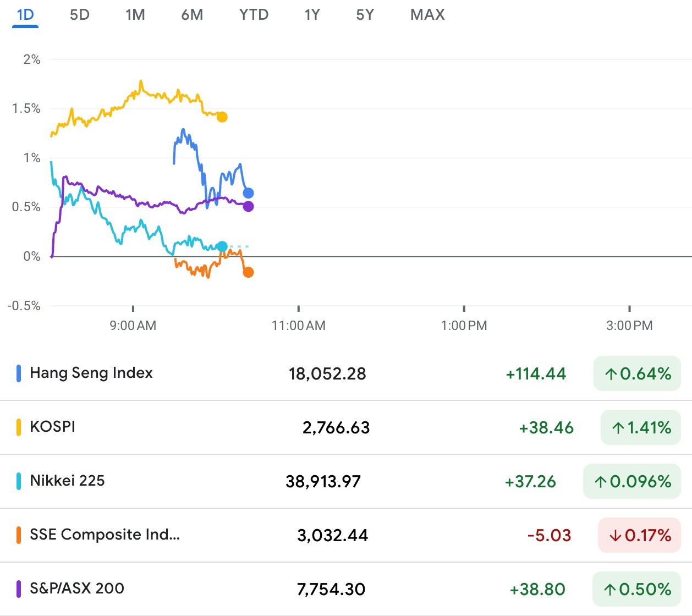The image size is (692, 616).
Task: Click the 1:00 PM time axis label
Action: pos(464,326)
